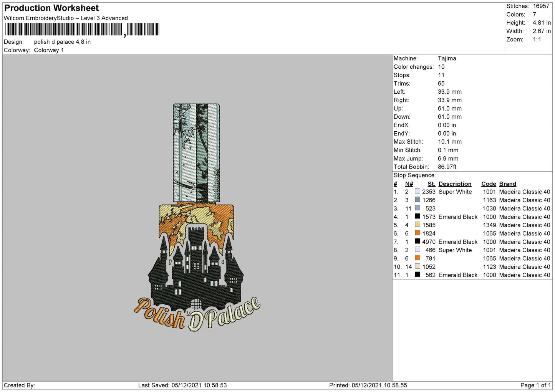
Task: Select thread code 1163 in stop 2
Action: tap(489, 200)
